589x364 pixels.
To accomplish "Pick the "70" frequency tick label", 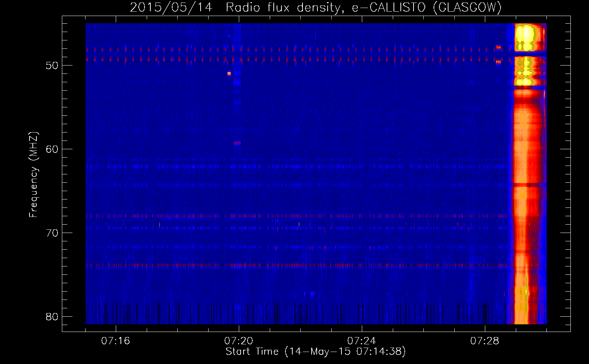I will tap(52, 233).
